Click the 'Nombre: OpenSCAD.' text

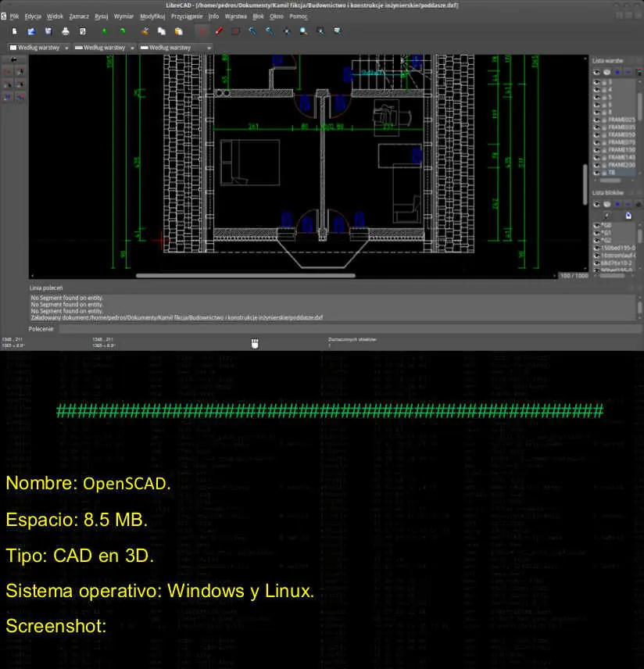pyautogui.click(x=88, y=484)
